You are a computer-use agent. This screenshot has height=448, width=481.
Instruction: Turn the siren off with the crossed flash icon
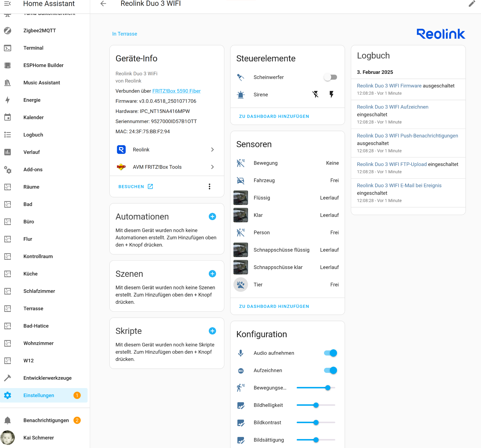pos(315,94)
